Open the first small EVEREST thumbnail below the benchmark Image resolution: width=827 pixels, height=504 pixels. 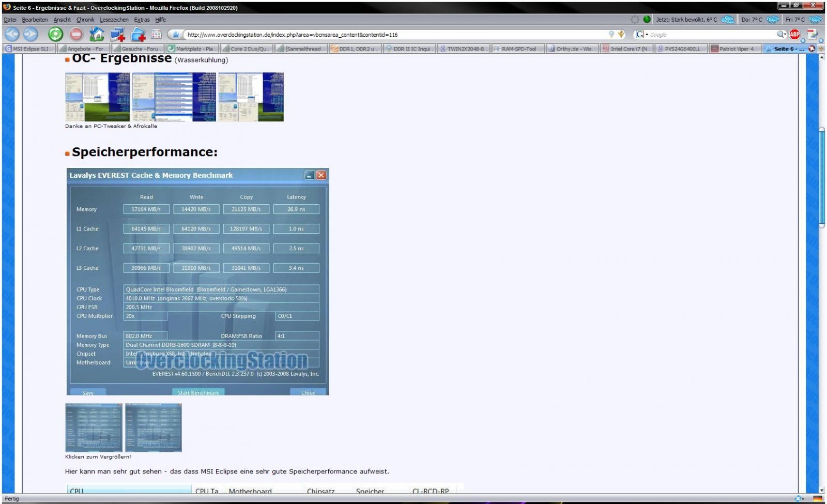pyautogui.click(x=94, y=427)
